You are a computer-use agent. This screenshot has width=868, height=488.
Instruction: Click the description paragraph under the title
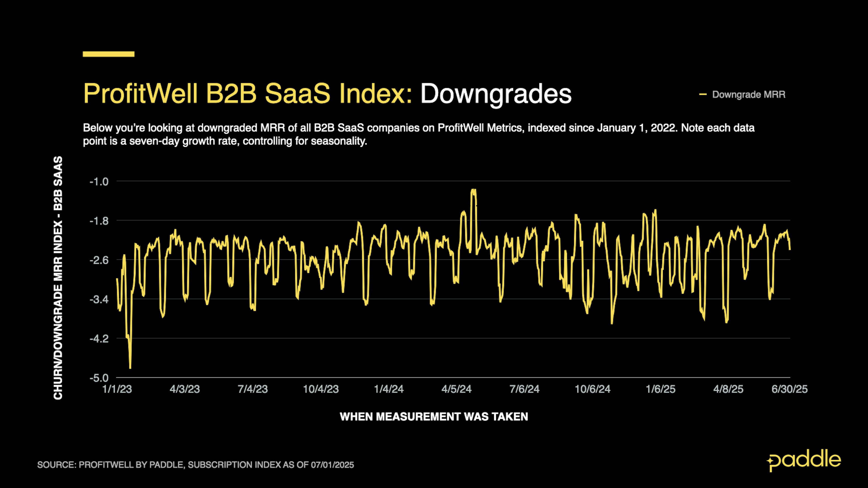click(x=418, y=134)
